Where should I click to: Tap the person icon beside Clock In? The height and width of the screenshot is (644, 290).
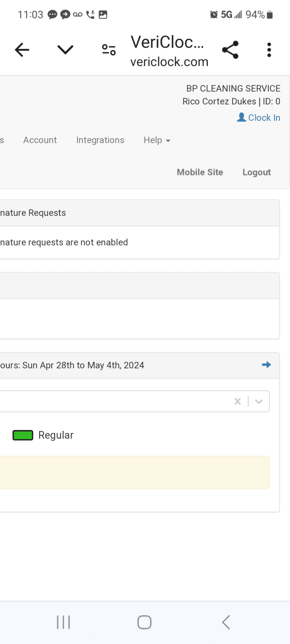242,117
